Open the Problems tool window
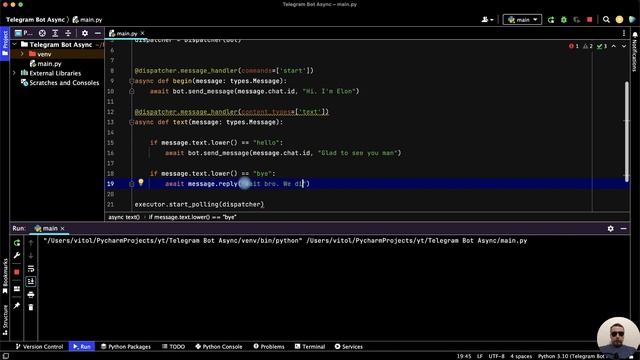The width and height of the screenshot is (640, 360). 269,347
